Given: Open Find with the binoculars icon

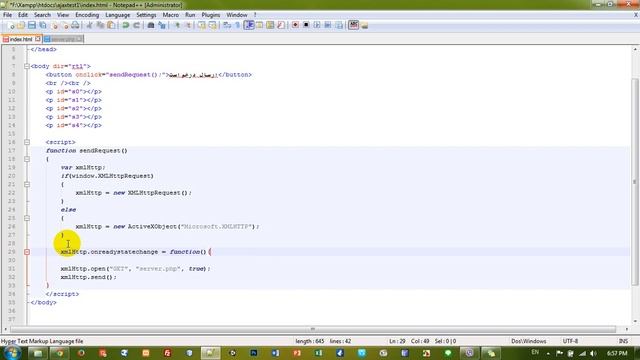Looking at the screenshot, I should [x=151, y=25].
